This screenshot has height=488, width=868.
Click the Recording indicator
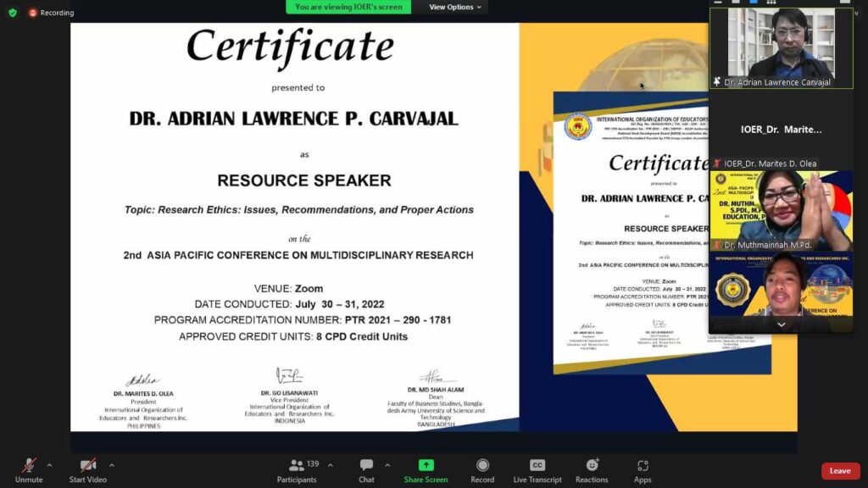51,13
